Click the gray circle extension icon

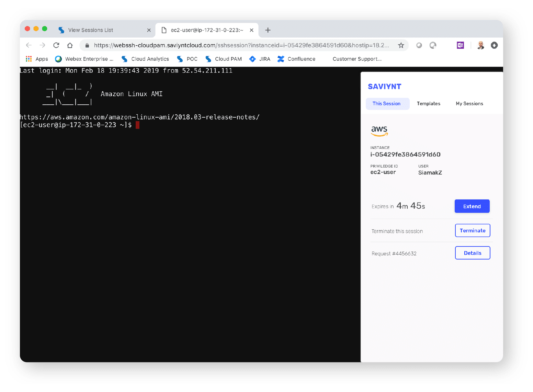(419, 45)
